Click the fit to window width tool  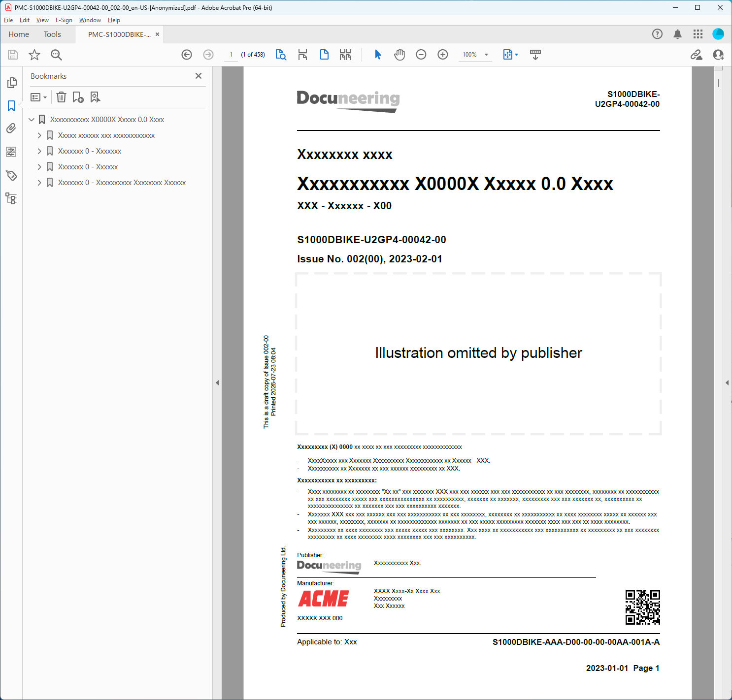point(302,55)
